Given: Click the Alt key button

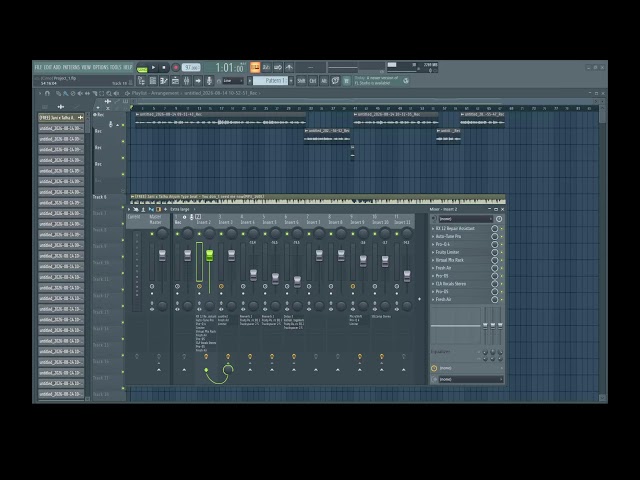Looking at the screenshot, I should 324,81.
